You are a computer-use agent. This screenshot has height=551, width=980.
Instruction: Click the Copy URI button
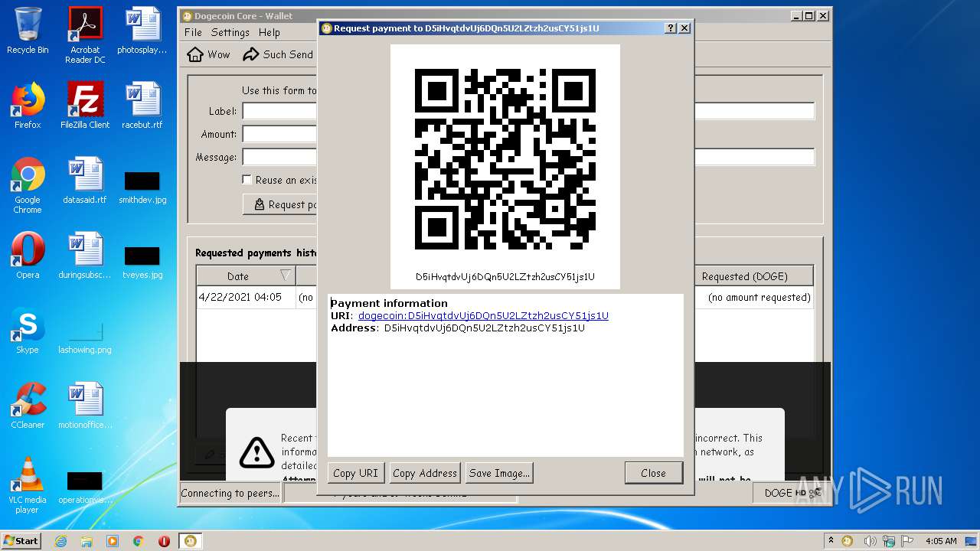click(x=355, y=473)
